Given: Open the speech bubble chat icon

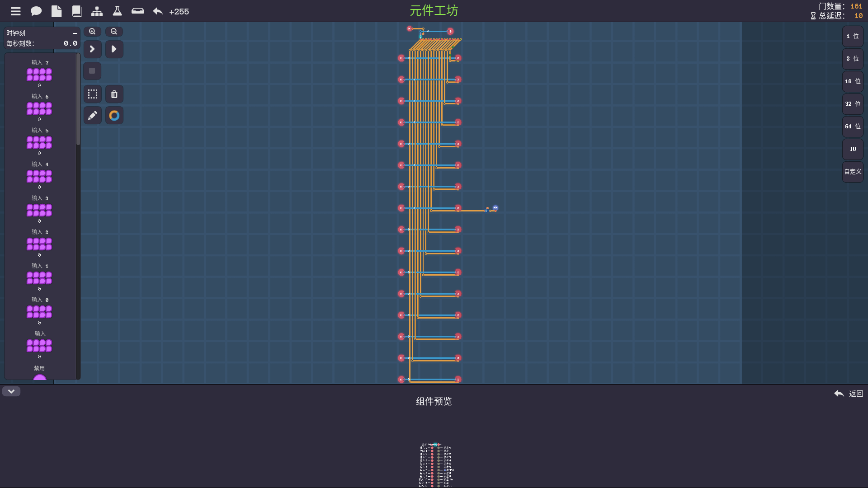Looking at the screenshot, I should (36, 11).
